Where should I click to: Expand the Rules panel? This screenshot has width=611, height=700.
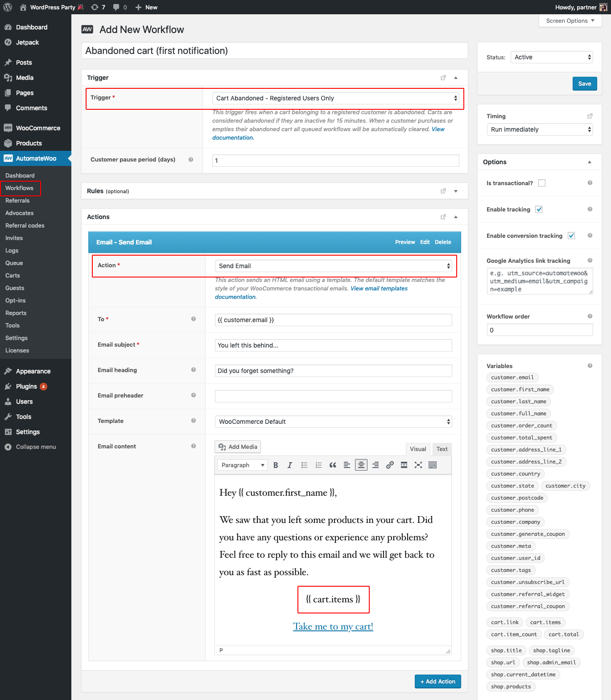coord(456,191)
